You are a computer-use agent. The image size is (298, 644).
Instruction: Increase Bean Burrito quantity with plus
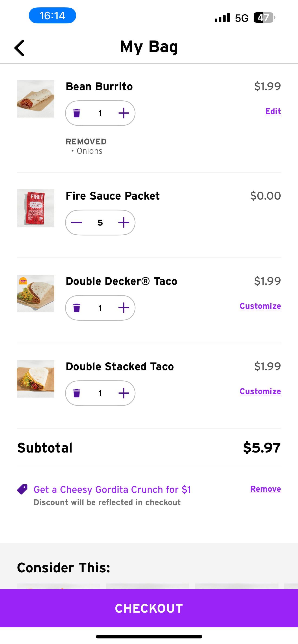pos(124,113)
